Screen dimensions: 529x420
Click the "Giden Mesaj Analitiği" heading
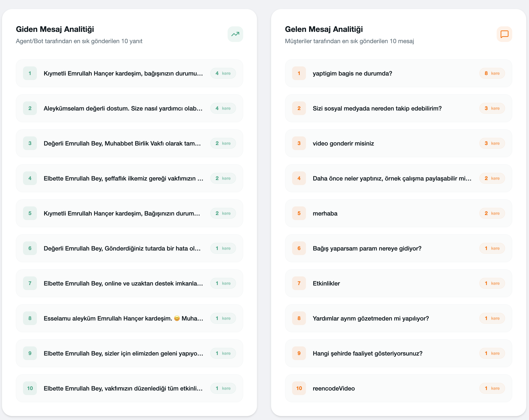click(x=55, y=29)
